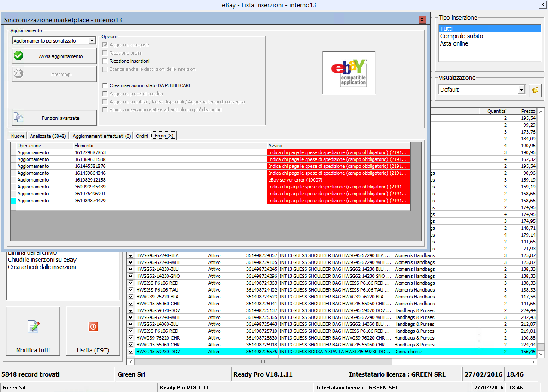
Task: Click Chiudi le inserzioni su eBay
Action: [x=42, y=260]
